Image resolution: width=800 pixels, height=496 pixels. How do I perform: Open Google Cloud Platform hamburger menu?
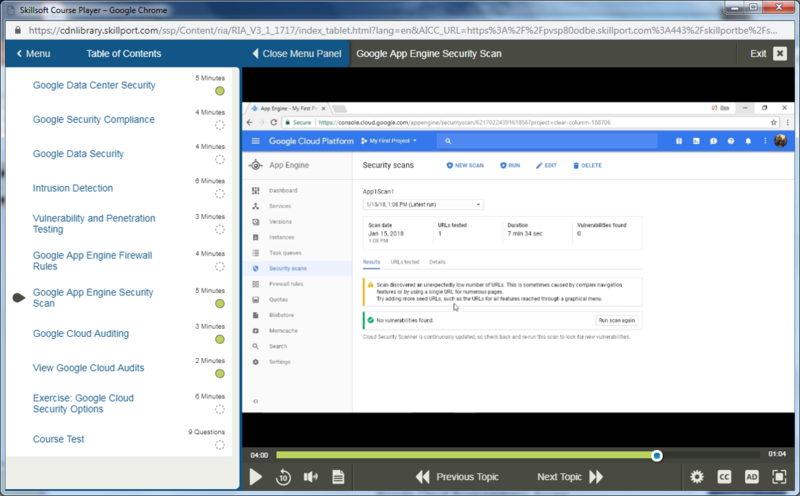256,141
